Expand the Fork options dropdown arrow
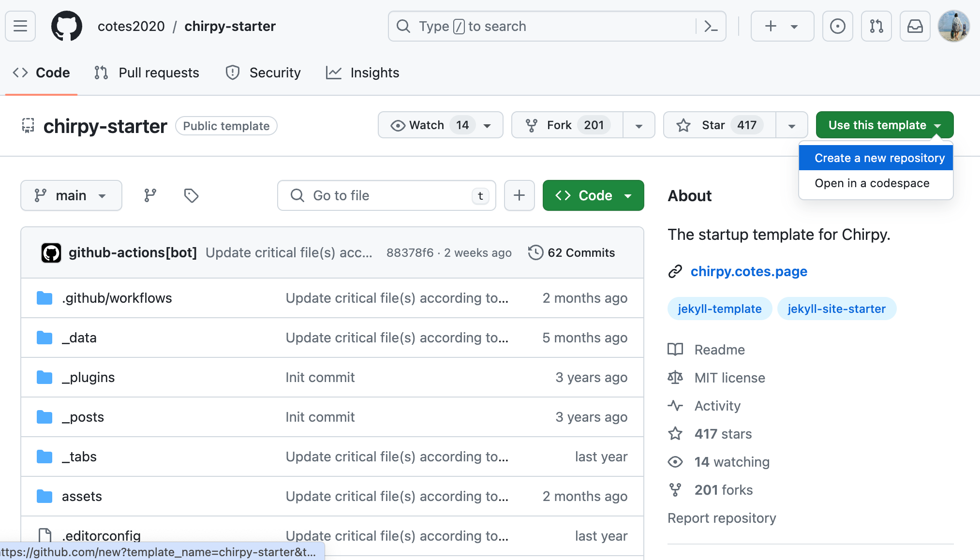980x560 pixels. click(639, 126)
